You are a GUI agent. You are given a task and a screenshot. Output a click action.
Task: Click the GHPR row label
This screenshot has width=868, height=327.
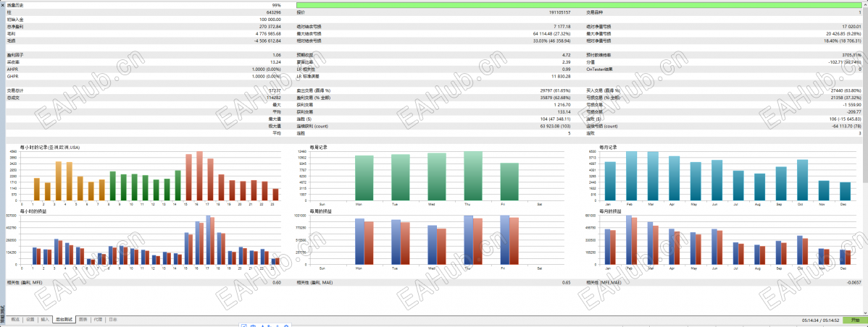point(12,77)
